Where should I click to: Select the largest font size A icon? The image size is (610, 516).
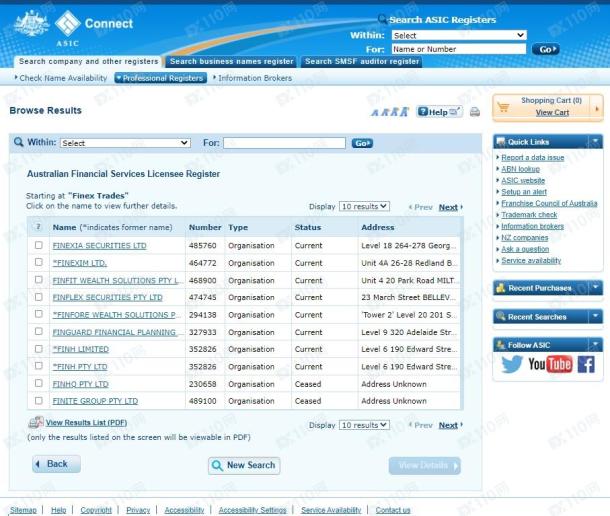(405, 112)
